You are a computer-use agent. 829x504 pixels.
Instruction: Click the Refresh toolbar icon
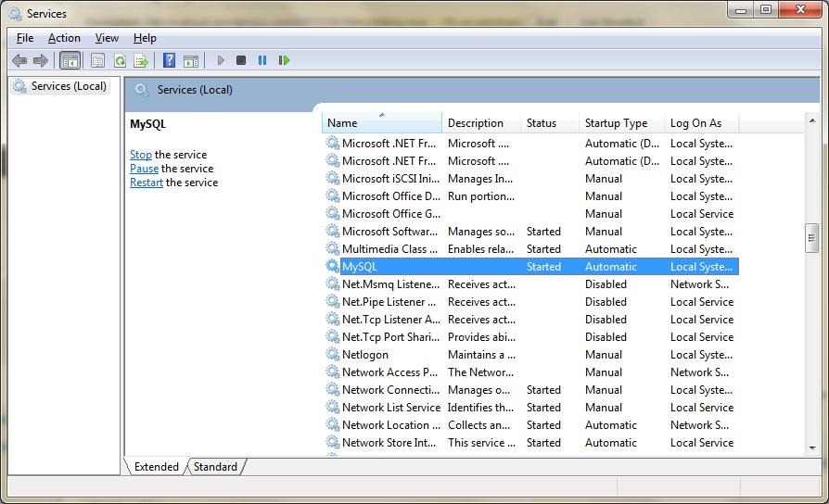pos(120,60)
